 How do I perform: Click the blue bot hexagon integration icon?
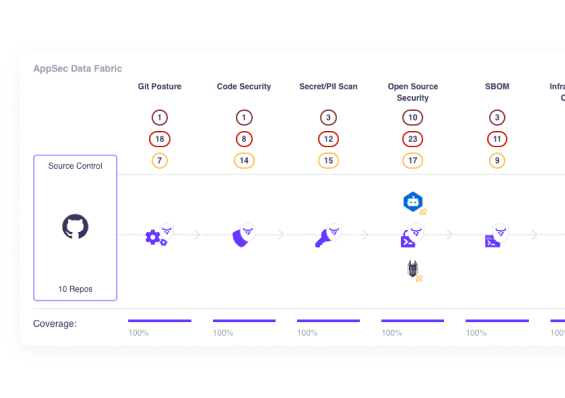pos(413,201)
